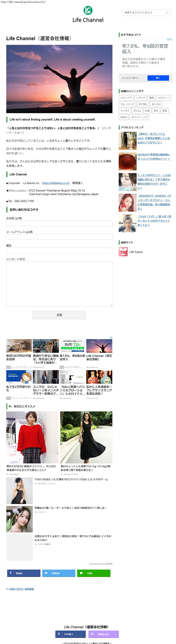Select the スキンケア hashtag
The image size is (176, 644).
[x=126, y=98]
